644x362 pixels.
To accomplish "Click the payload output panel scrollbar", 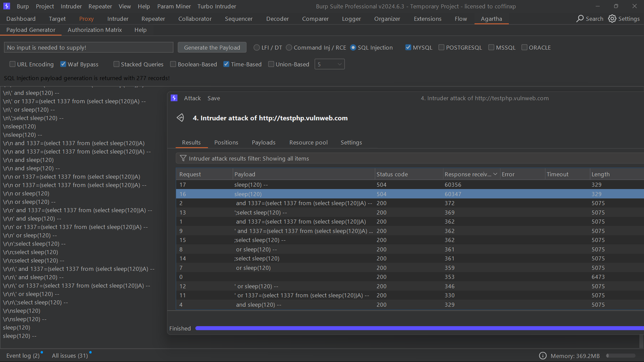I will point(641,342).
